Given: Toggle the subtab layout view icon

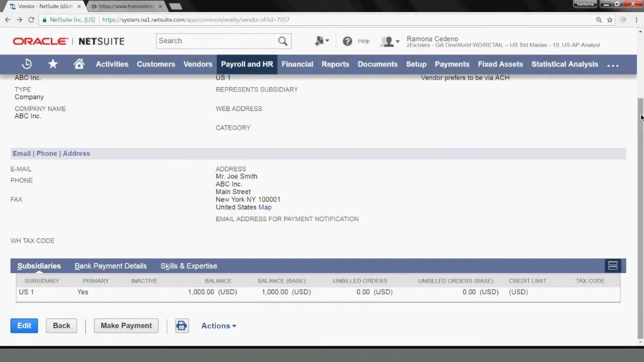Looking at the screenshot, I should 613,265.
